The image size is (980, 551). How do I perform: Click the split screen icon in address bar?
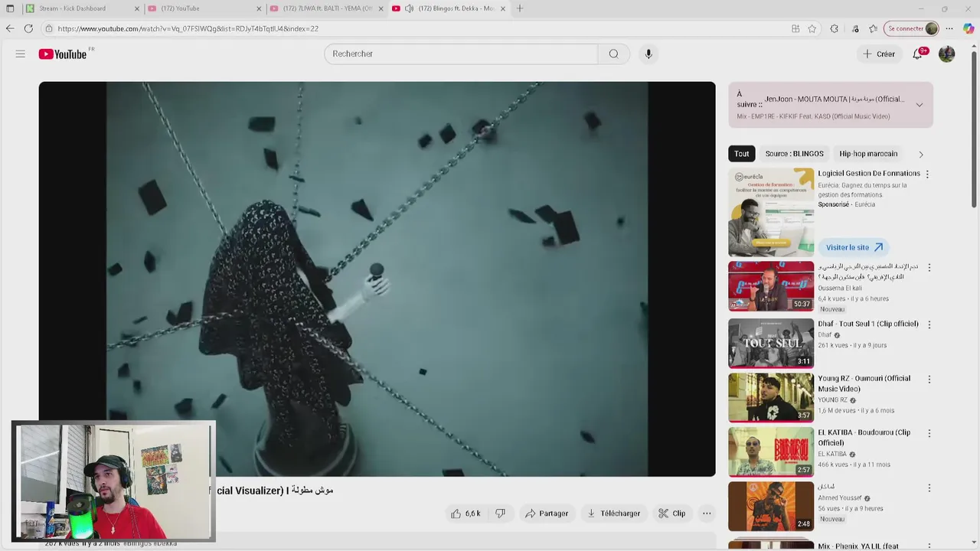click(x=795, y=28)
